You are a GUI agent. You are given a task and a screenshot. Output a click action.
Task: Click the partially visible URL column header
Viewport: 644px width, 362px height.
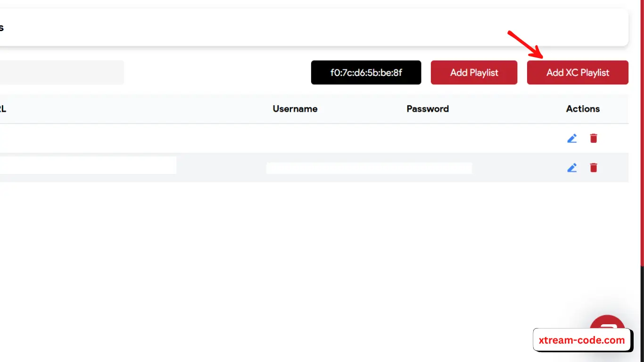3,109
